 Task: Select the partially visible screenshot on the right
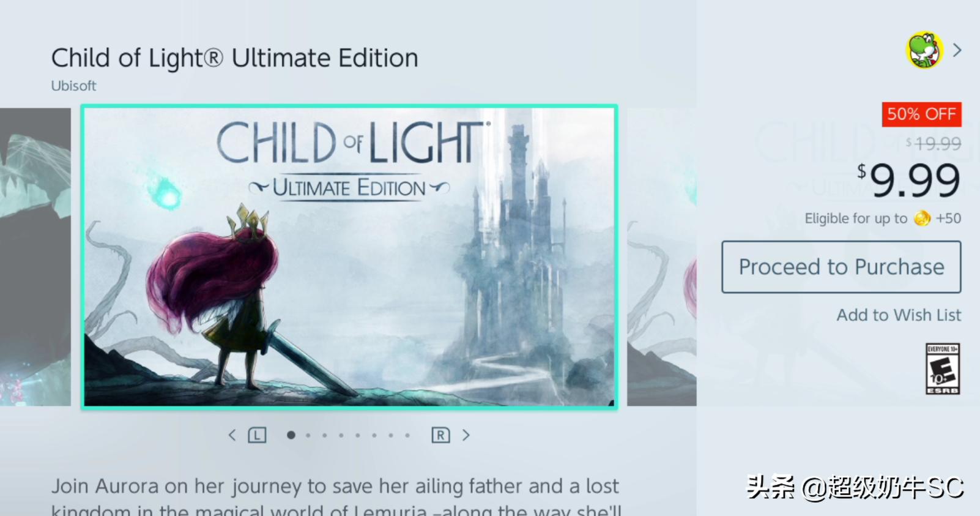pyautogui.click(x=661, y=256)
